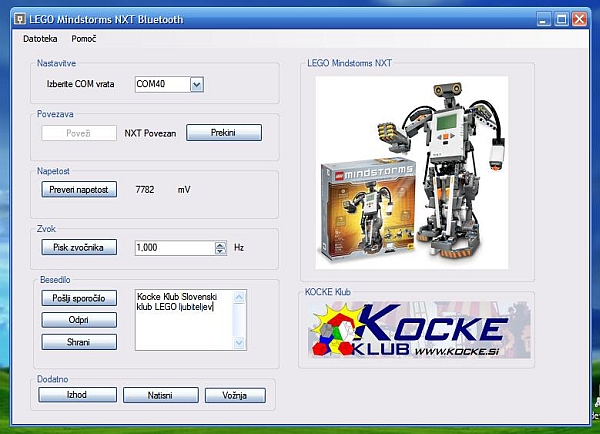Maximize the LEGO Mindstorms NXT window
The image size is (600, 434).
(561, 19)
